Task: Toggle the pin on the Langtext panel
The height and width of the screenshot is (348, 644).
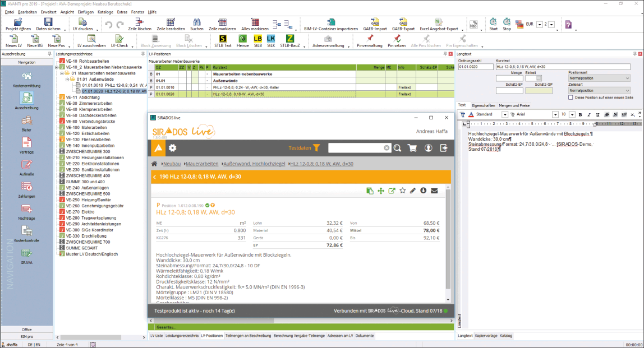Action: click(x=634, y=54)
